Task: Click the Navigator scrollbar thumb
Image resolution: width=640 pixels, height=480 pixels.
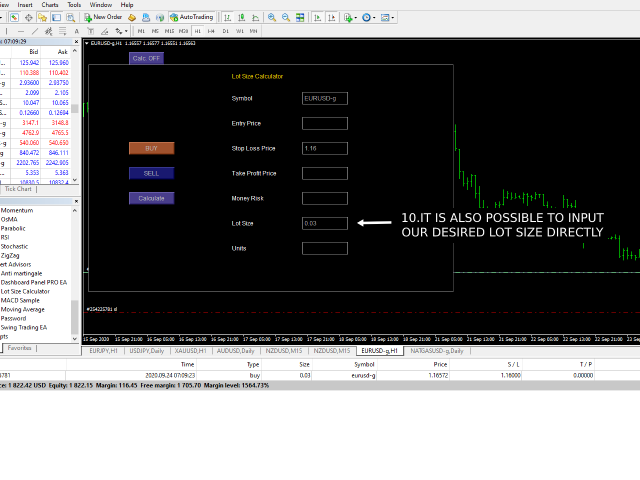Action: click(75, 317)
